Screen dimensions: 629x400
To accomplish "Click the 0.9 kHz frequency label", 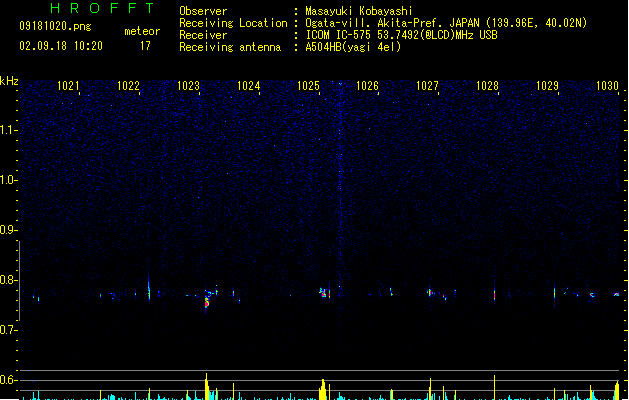I will click(8, 230).
